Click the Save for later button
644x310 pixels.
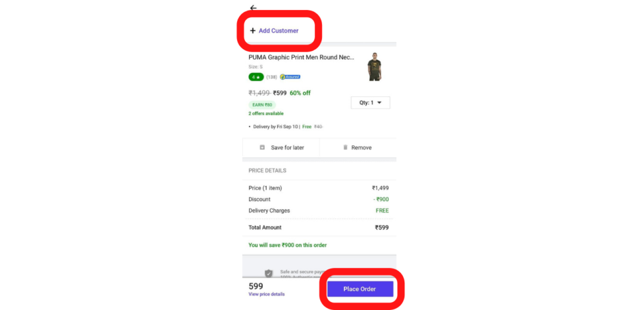click(x=281, y=147)
